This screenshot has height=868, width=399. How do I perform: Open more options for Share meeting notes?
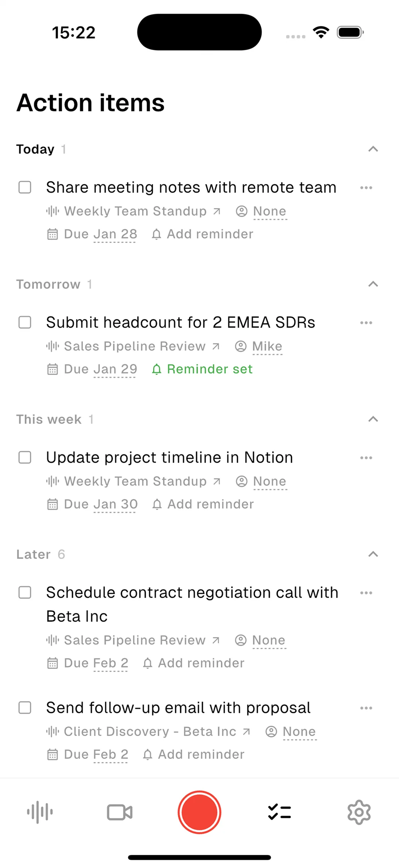click(366, 187)
